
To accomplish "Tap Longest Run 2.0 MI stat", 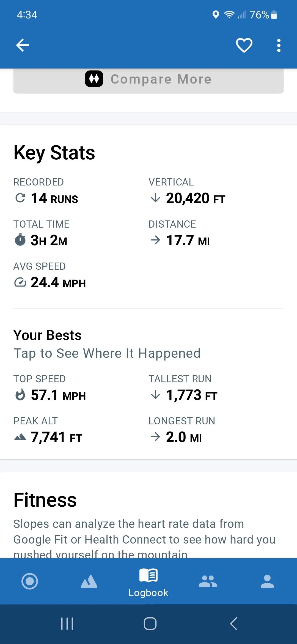I will point(182,430).
